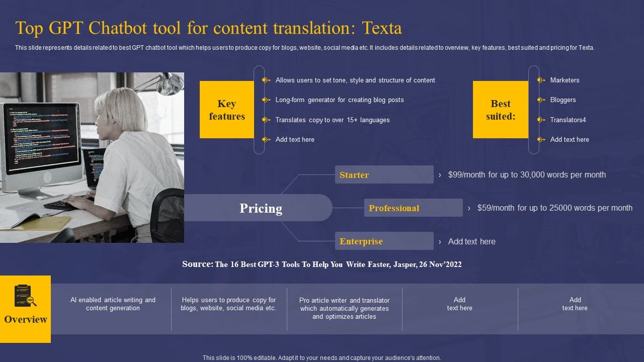Click 'Add text here' under Best suited

click(570, 139)
